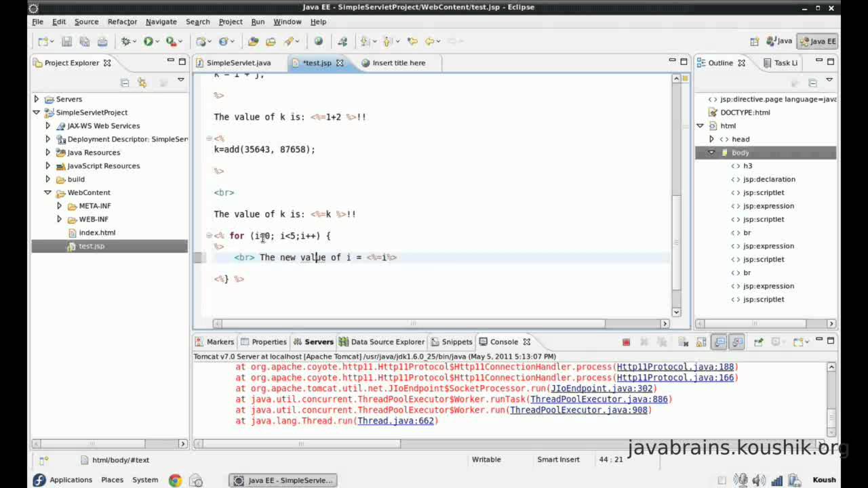868x488 pixels.
Task: Open the Http11Protocol.java:188 stack trace link
Action: tap(675, 367)
